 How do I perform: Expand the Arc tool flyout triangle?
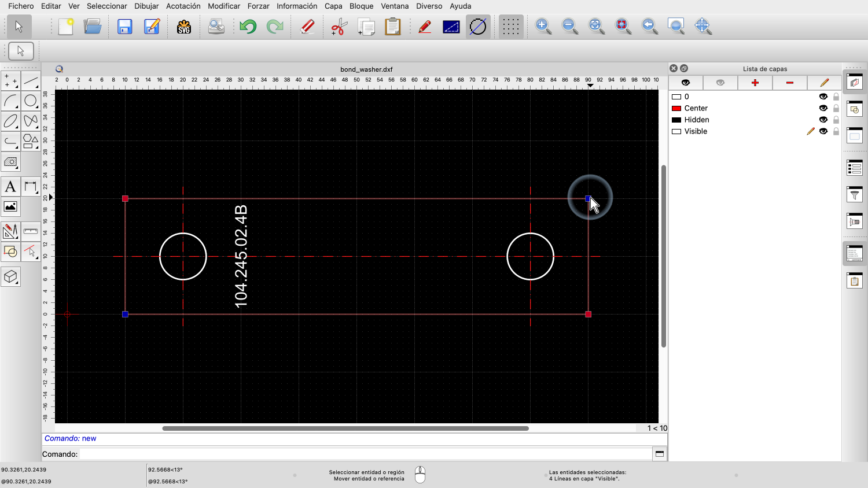16,106
